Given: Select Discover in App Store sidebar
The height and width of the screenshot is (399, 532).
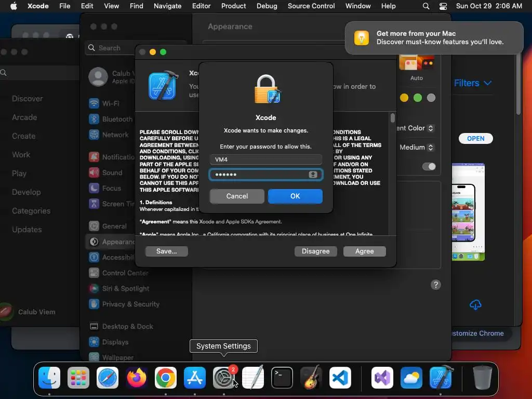Looking at the screenshot, I should tap(28, 99).
